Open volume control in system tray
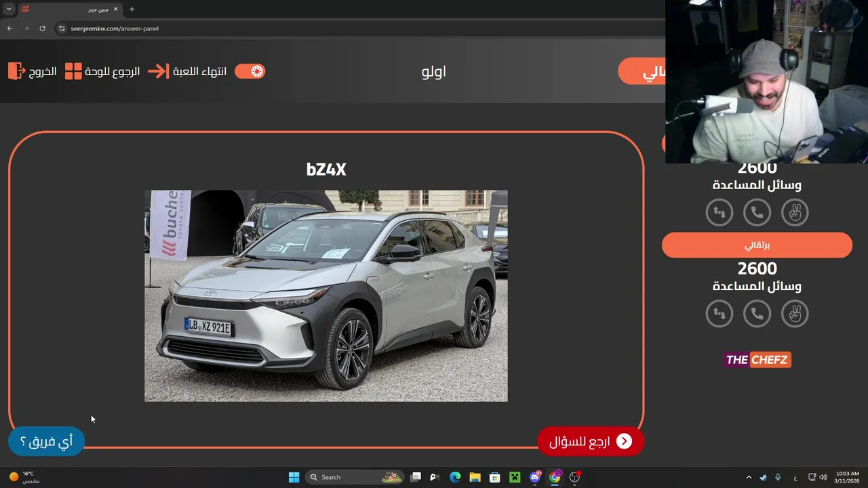The height and width of the screenshot is (488, 868). click(823, 477)
